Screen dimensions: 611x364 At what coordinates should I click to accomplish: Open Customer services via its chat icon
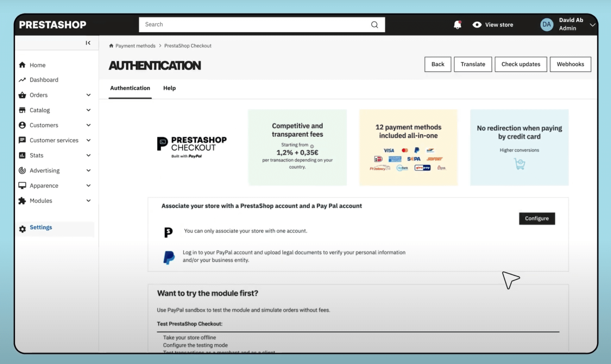22,140
